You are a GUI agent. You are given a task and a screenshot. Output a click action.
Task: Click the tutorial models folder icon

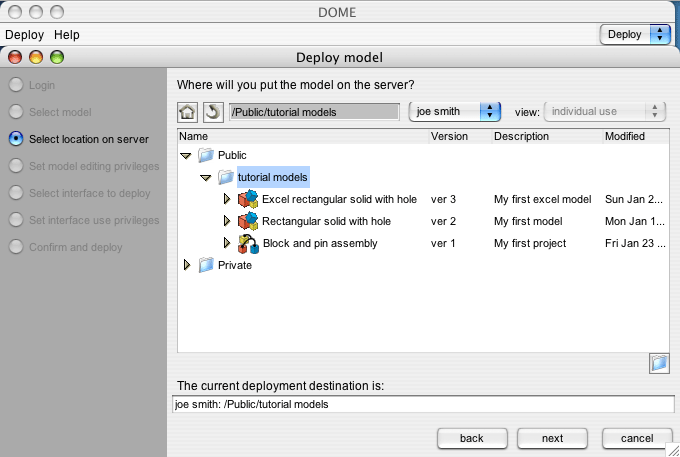tap(226, 177)
